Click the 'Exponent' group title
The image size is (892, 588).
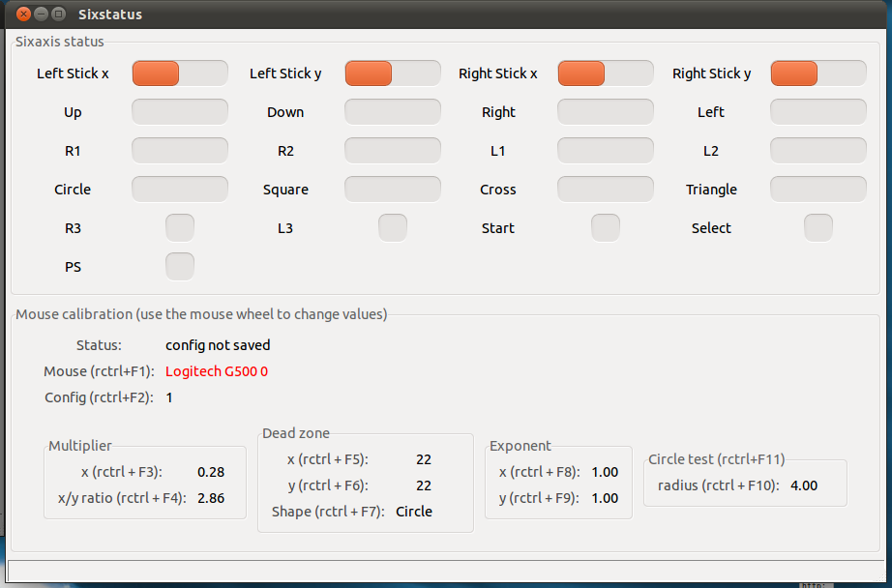coord(520,446)
